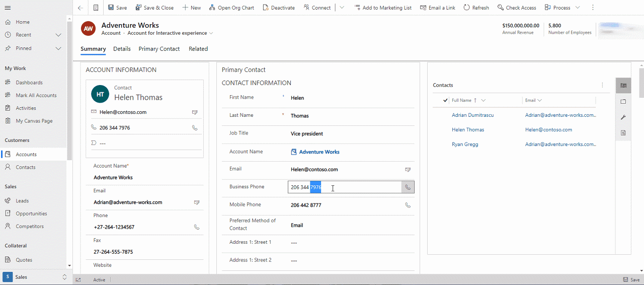Open the Related tab
The width and height of the screenshot is (644, 285).
(198, 49)
